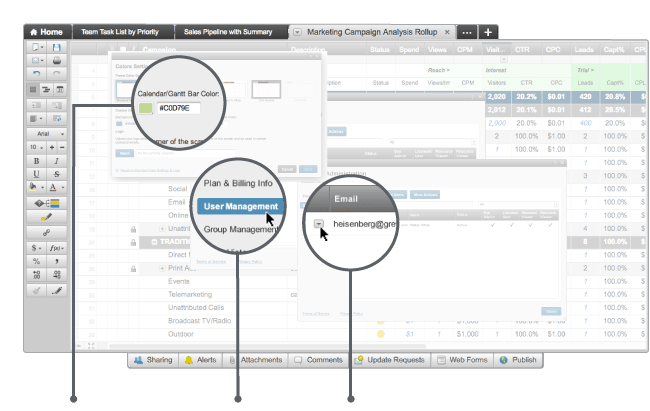Toggle Bold formatting
The height and width of the screenshot is (411, 650).
pos(36,161)
